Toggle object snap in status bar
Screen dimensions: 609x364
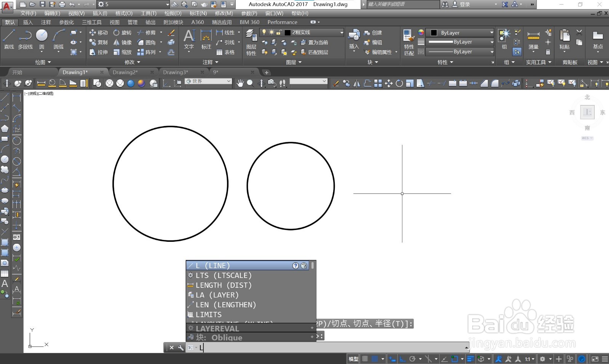(454, 359)
